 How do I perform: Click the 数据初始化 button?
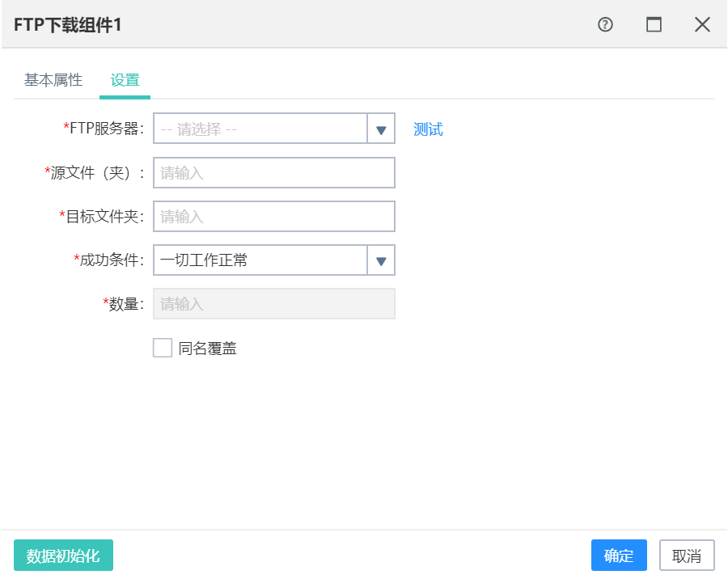tap(64, 556)
